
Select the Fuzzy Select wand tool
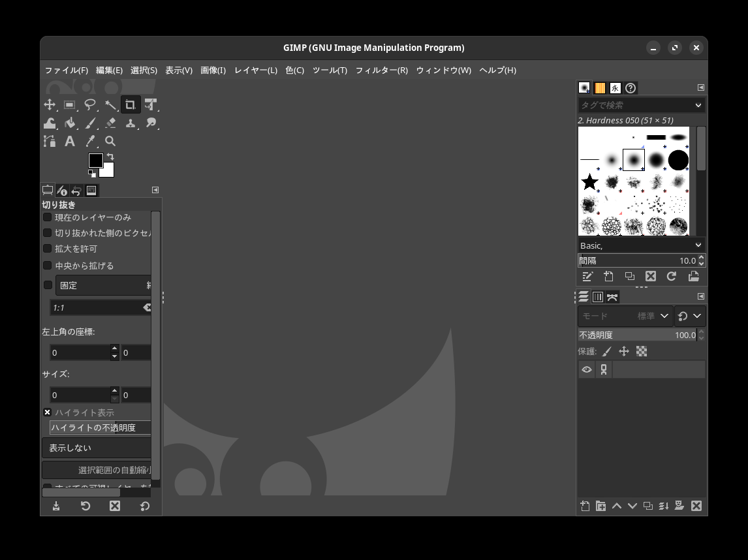110,105
